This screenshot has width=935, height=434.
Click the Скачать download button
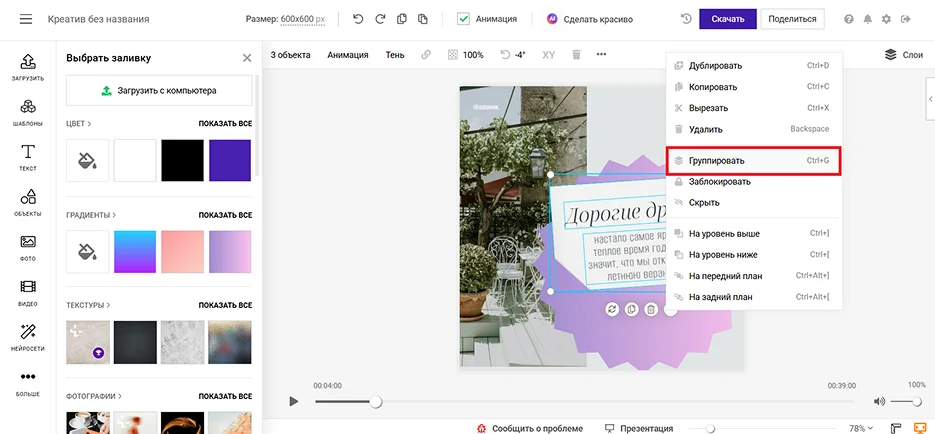pos(727,19)
